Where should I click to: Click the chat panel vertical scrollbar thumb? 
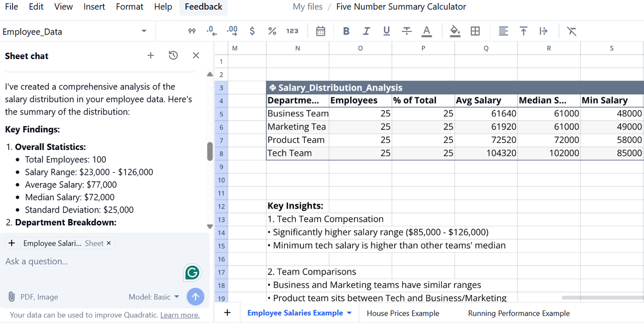click(210, 151)
